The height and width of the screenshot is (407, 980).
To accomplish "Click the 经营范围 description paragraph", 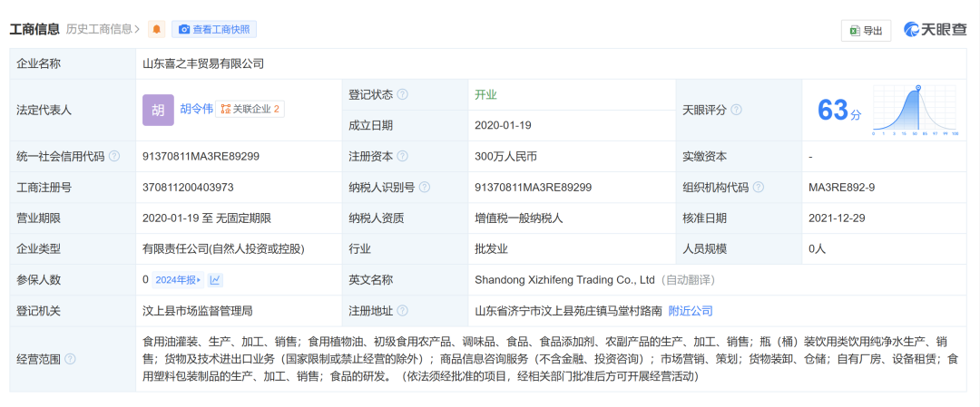I will [550, 359].
